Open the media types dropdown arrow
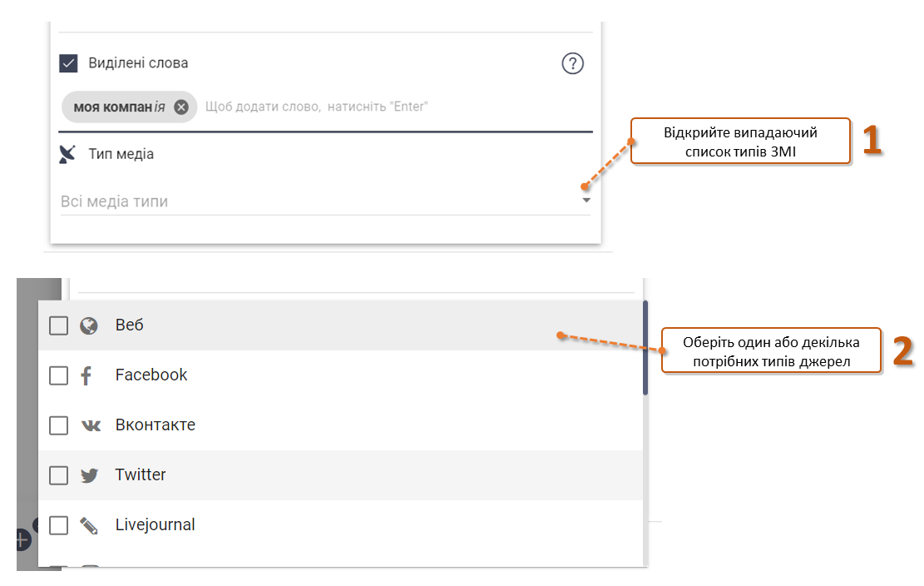This screenshot has width=924, height=586. (586, 201)
